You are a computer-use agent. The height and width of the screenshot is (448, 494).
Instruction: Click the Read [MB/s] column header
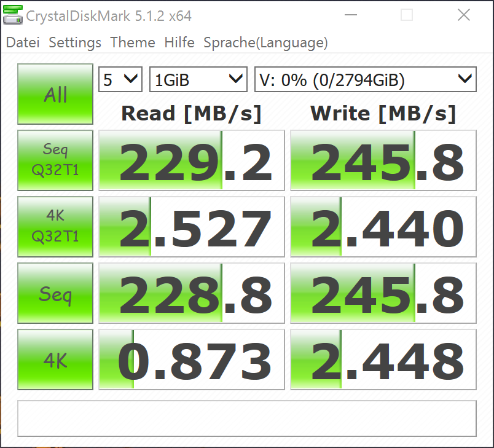[192, 114]
